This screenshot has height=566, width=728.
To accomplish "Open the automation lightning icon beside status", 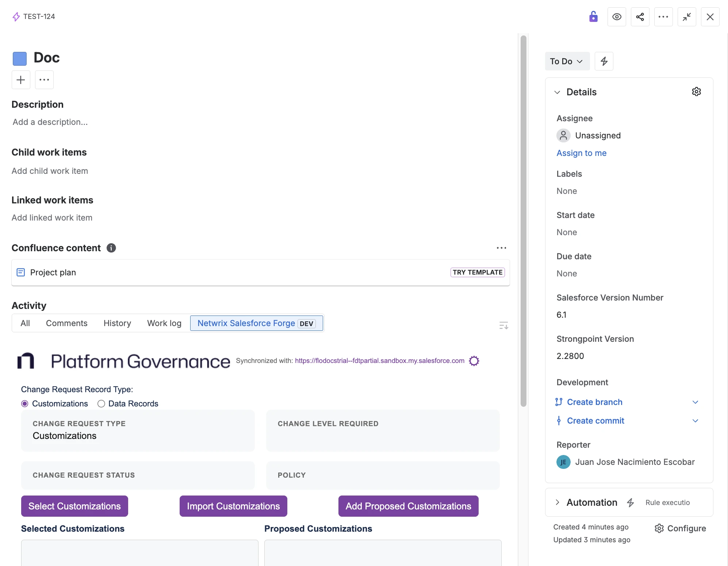I will pyautogui.click(x=604, y=61).
